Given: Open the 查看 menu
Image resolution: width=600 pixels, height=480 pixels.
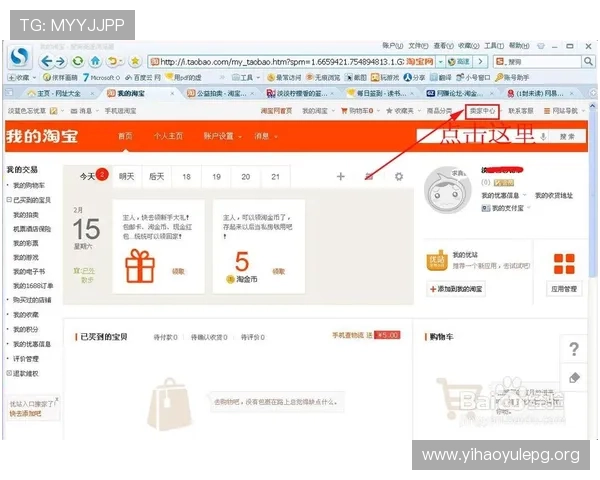Looking at the screenshot, I should click(x=443, y=46).
